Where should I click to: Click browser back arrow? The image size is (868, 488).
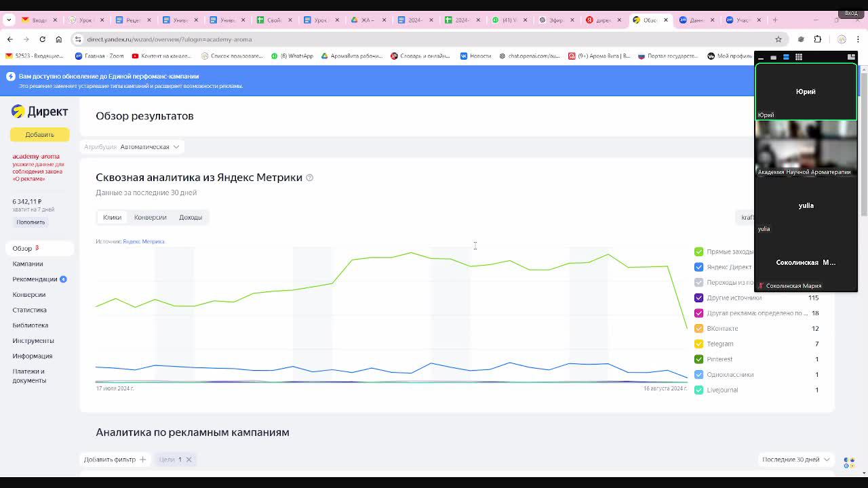(x=9, y=39)
